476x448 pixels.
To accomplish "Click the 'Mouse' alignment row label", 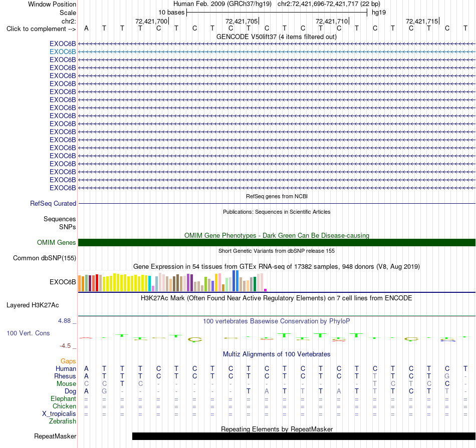I will coord(66,384).
